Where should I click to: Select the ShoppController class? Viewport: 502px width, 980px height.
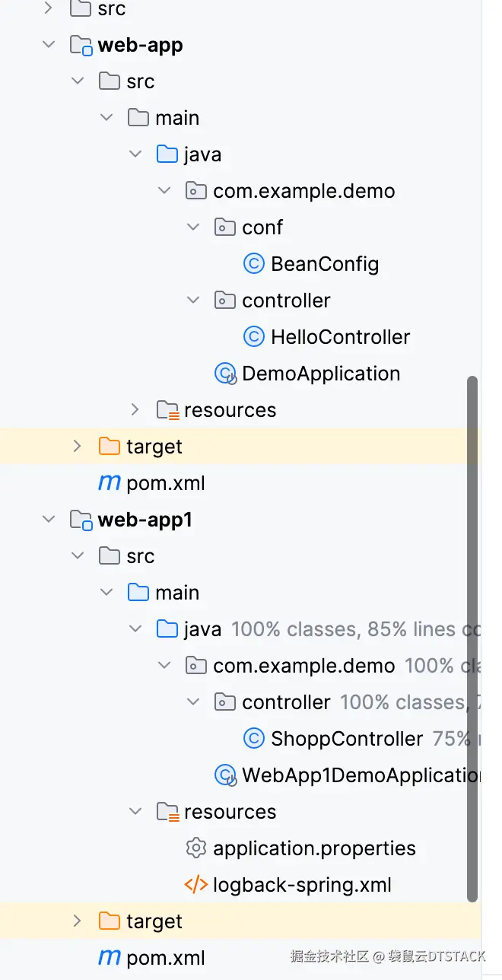pos(347,739)
